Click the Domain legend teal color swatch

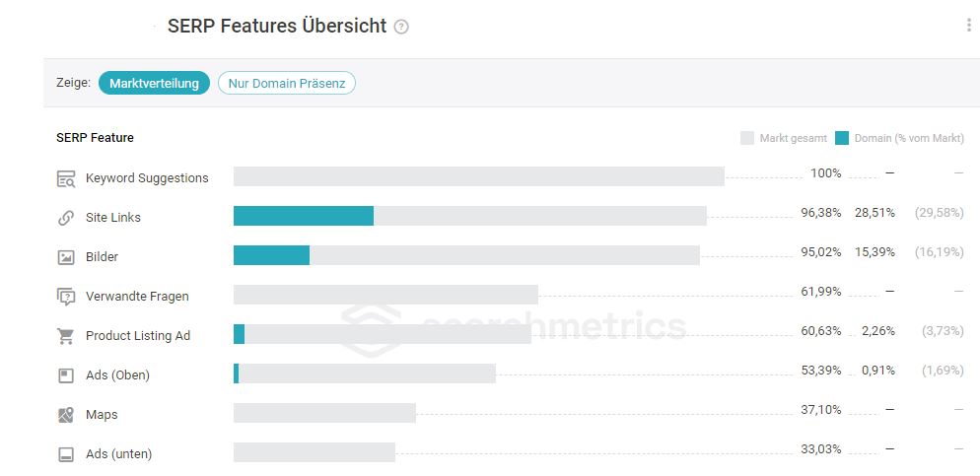pyautogui.click(x=842, y=138)
